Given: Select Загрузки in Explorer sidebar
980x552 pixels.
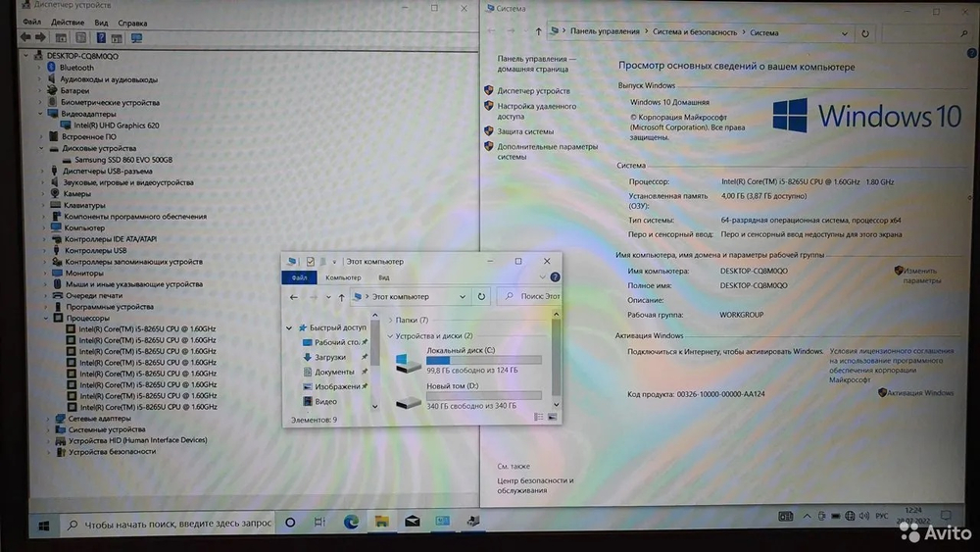Looking at the screenshot, I should click(x=330, y=357).
